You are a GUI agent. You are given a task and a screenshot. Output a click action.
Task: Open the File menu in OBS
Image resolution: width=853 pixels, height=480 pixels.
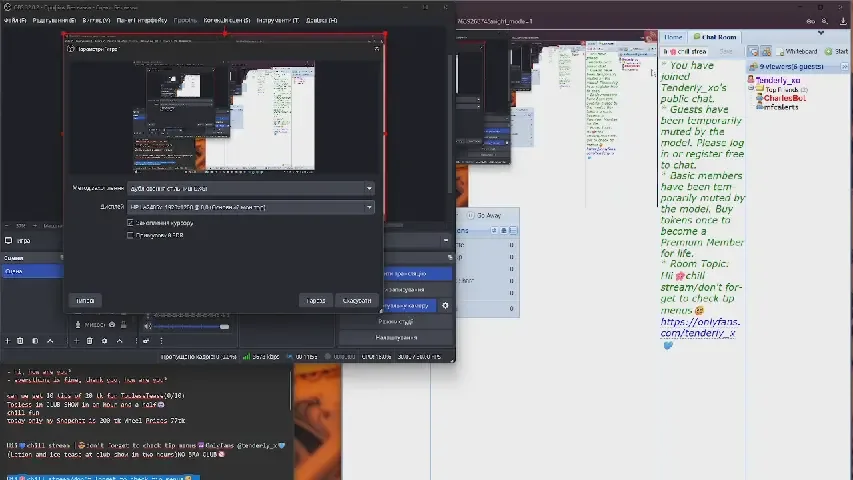15,20
